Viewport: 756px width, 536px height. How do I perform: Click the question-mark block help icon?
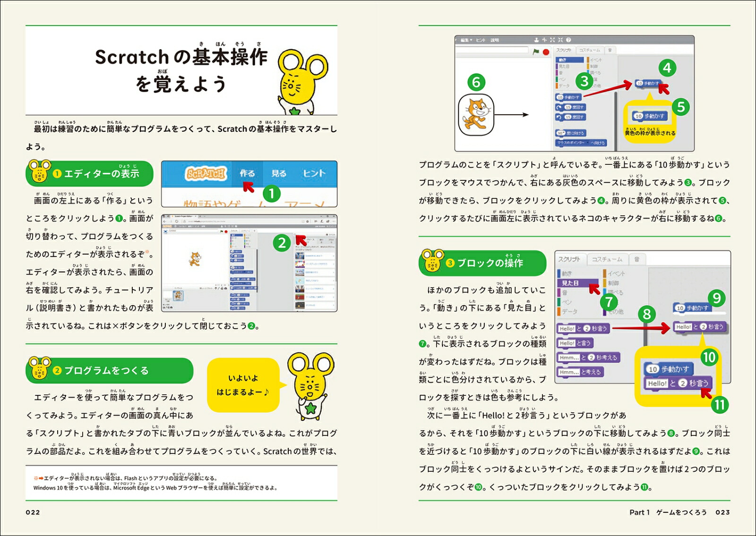click(568, 40)
